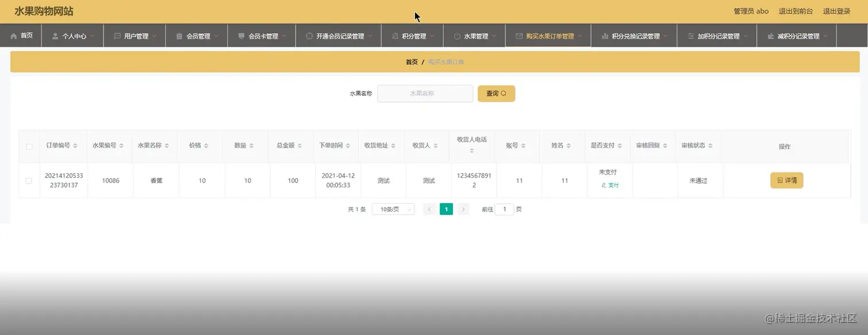The width and height of the screenshot is (868, 335).
Task: Click 退出登录 to log out
Action: click(x=836, y=11)
